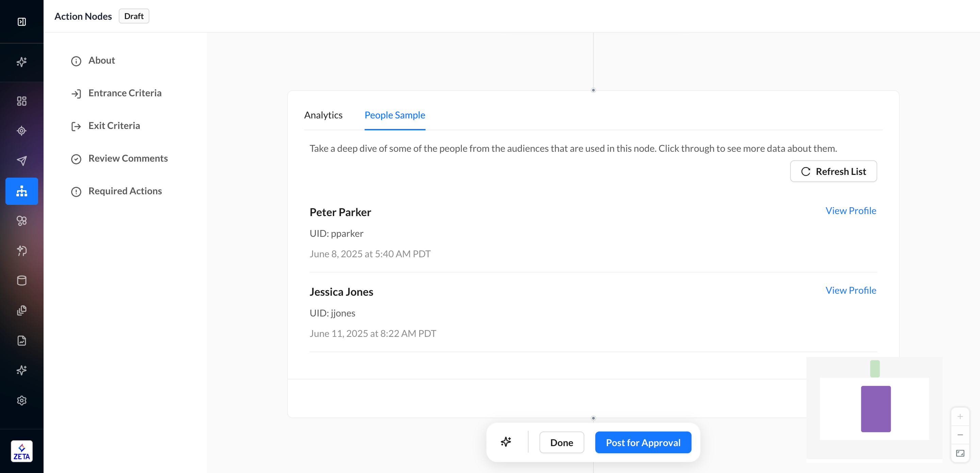Open the paper plane campaigns icon

(x=22, y=161)
